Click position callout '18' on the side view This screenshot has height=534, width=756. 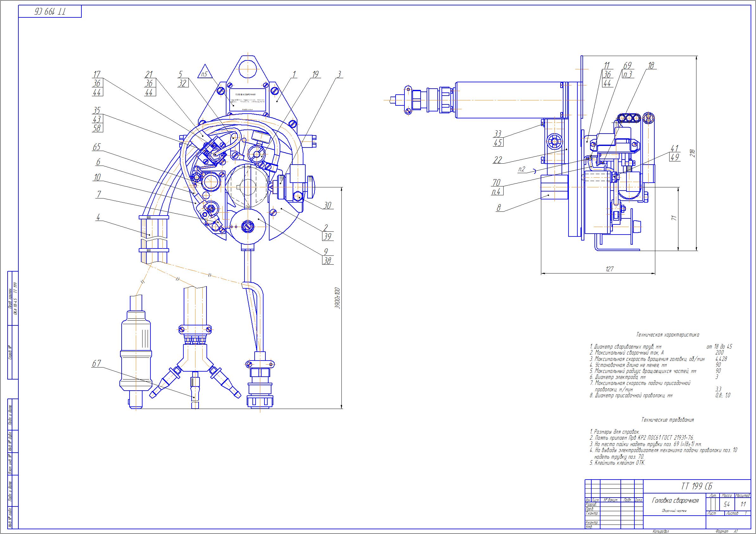click(651, 66)
